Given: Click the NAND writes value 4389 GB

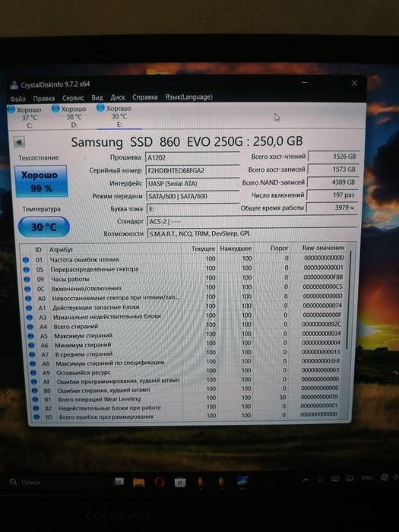Looking at the screenshot, I should (x=332, y=182).
